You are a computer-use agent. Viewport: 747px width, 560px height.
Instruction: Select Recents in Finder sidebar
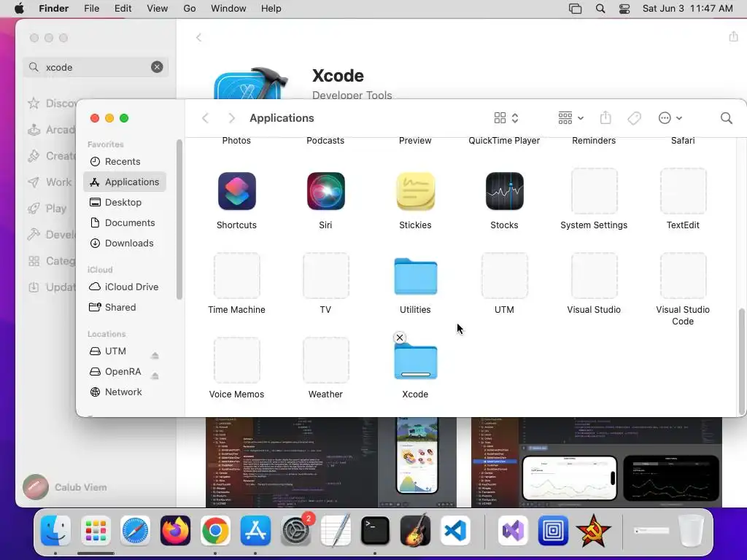point(124,161)
